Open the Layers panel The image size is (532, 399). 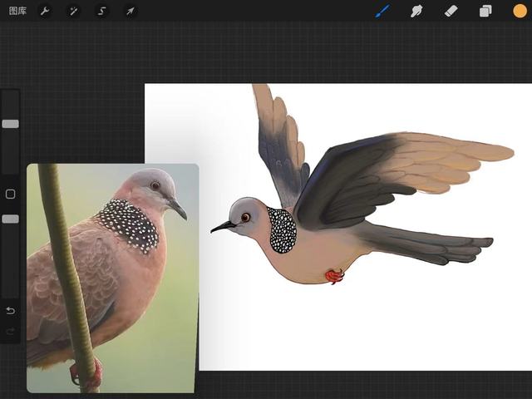[x=485, y=11]
